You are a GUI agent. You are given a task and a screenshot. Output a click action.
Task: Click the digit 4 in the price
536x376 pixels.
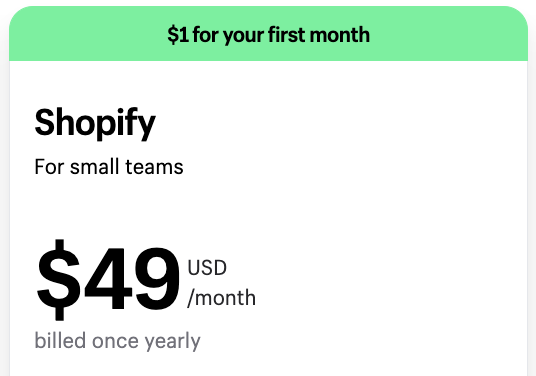pyautogui.click(x=108, y=278)
